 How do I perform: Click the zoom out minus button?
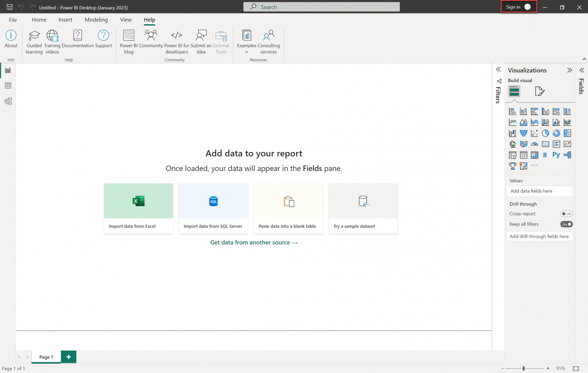tap(503, 368)
